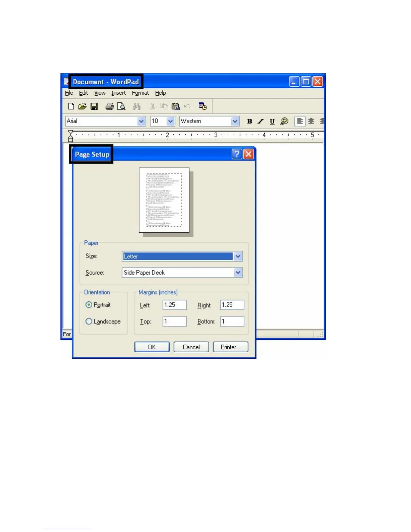Viewport: 411px width, 532px height.
Task: Click the WordPad document icon in title bar
Action: coord(66,82)
